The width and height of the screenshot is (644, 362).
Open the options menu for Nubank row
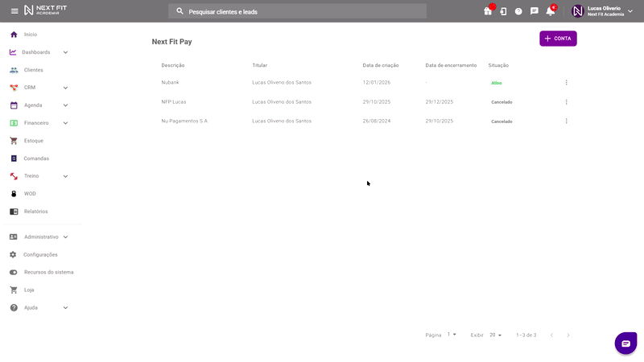point(566,83)
